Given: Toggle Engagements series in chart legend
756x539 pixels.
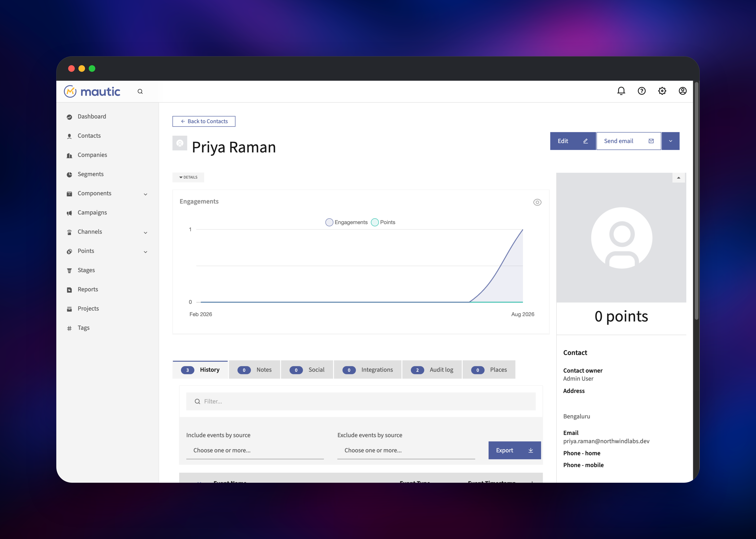Looking at the screenshot, I should click(x=347, y=222).
